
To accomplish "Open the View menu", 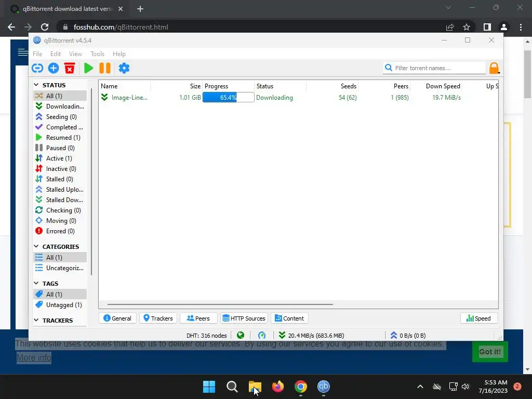I will coord(75,54).
